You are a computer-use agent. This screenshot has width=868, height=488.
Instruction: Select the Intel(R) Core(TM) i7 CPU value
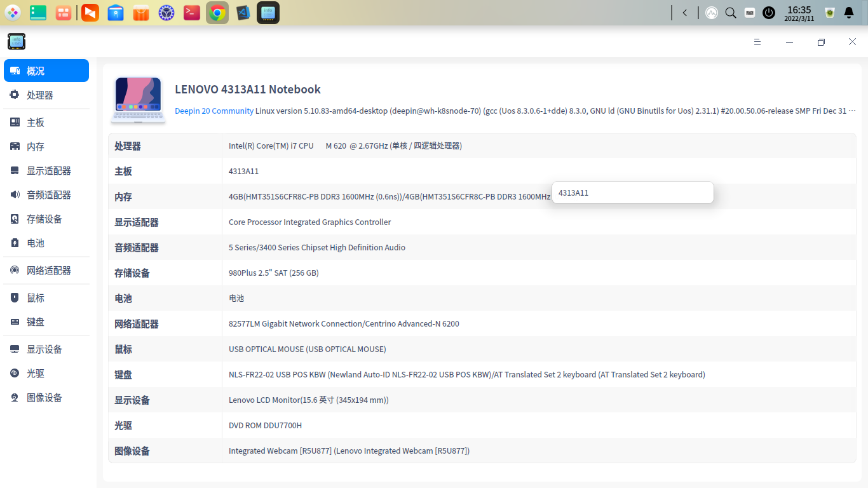click(x=345, y=146)
